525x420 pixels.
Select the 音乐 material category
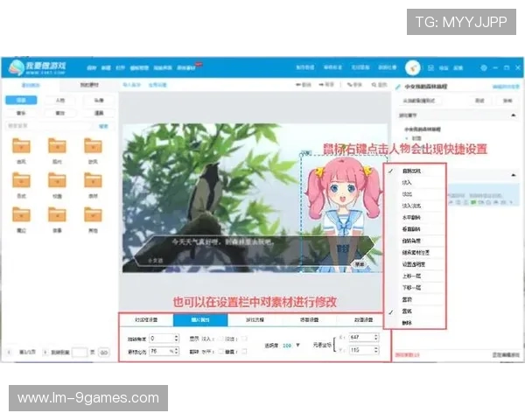21,113
